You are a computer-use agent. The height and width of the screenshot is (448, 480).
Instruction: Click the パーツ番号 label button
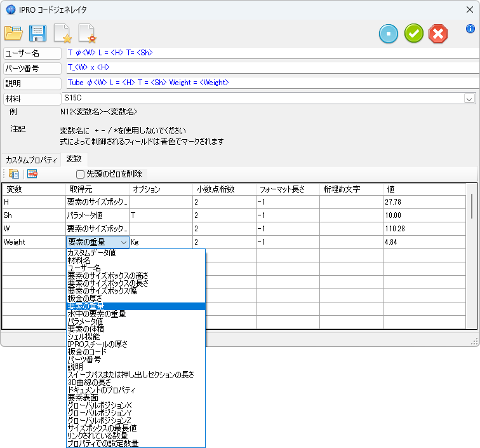tap(32, 69)
